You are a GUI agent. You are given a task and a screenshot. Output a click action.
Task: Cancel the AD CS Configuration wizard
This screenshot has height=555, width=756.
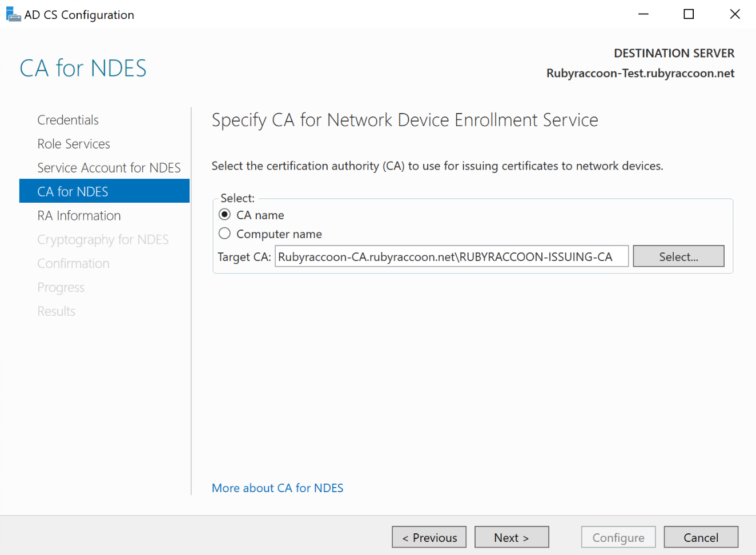coord(701,537)
